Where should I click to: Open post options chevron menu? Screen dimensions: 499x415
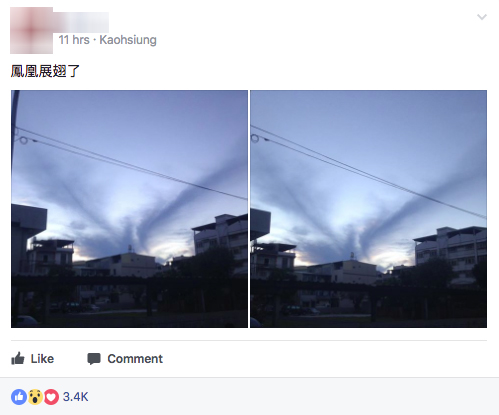[482, 17]
